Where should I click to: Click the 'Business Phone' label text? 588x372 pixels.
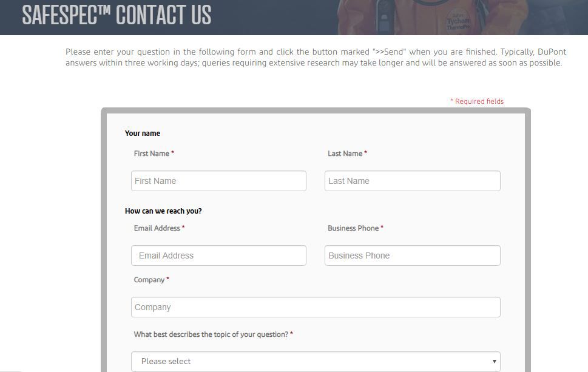pos(353,228)
